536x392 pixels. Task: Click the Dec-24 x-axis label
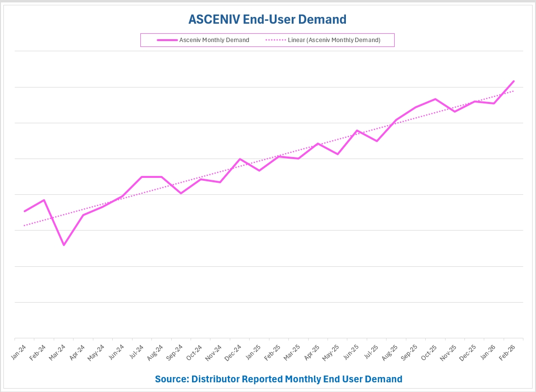233,350
